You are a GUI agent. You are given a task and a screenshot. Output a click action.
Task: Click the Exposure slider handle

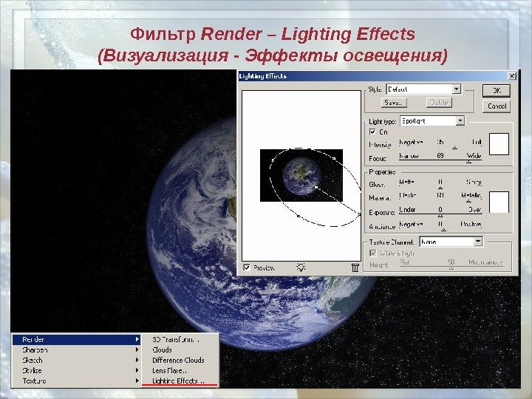click(440, 216)
